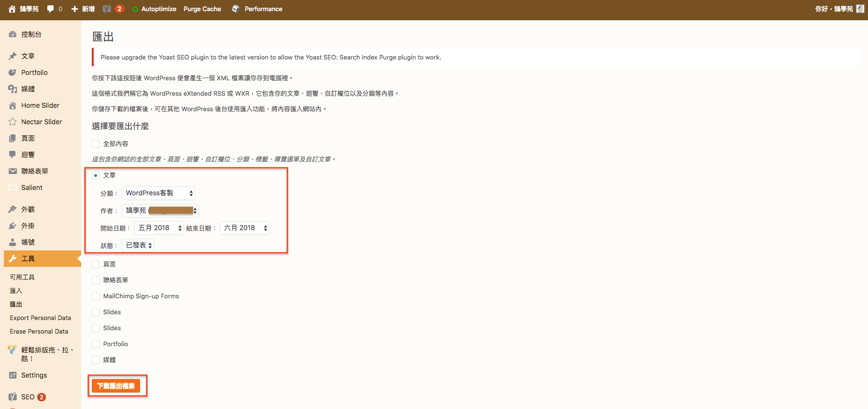Click the Nectar Slider star icon
The width and height of the screenshot is (868, 409).
point(13,122)
